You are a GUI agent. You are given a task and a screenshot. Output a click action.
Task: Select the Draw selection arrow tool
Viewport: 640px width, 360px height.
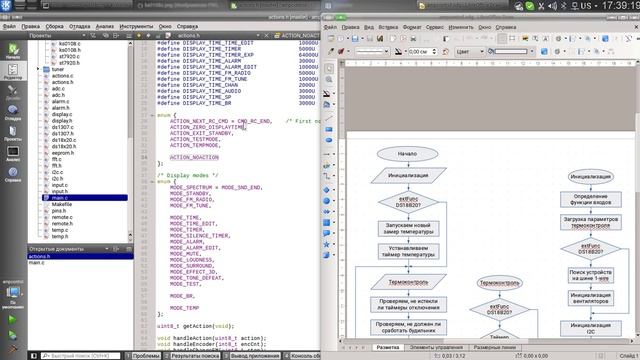click(x=329, y=69)
